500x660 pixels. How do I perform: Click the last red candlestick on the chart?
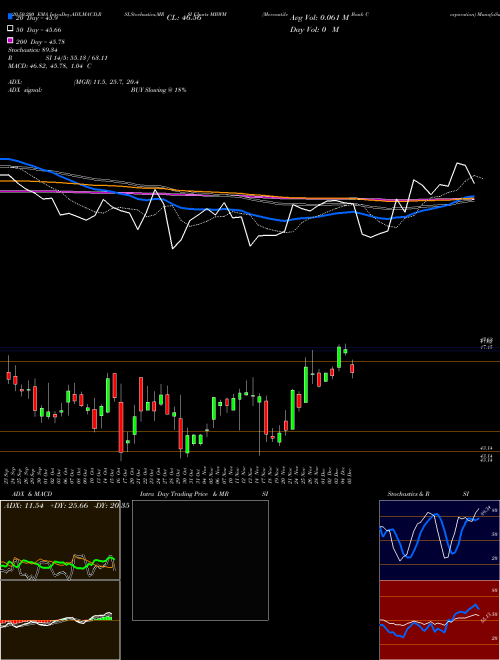tap(352, 369)
